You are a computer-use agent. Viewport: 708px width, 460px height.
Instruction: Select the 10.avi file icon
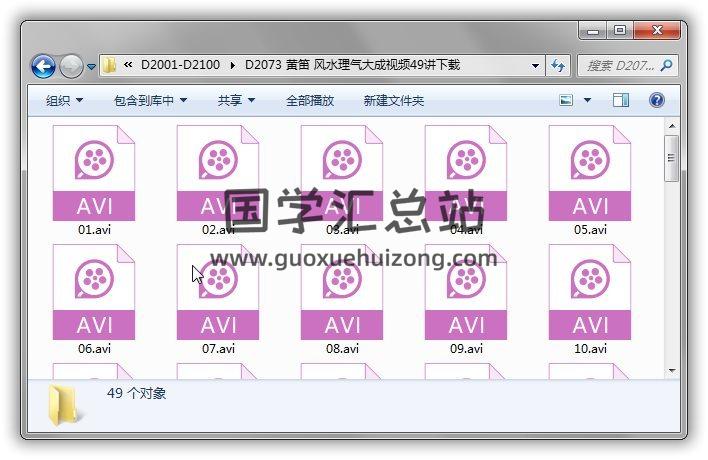pos(590,292)
